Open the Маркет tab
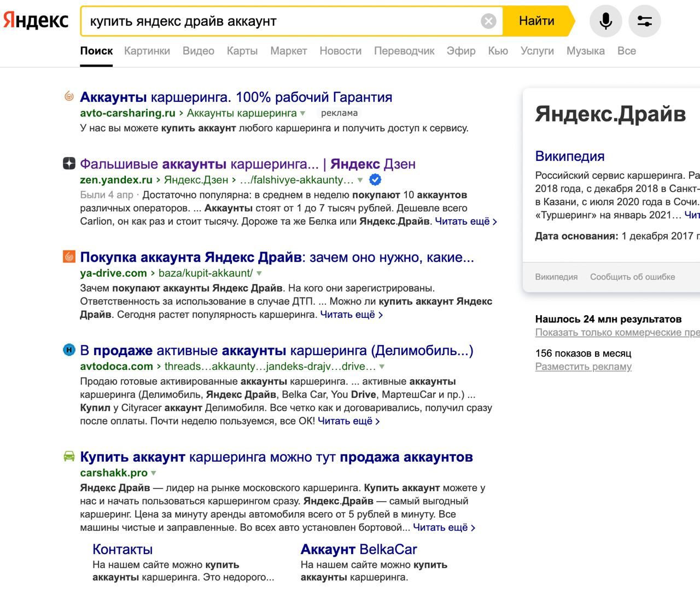 pyautogui.click(x=288, y=51)
